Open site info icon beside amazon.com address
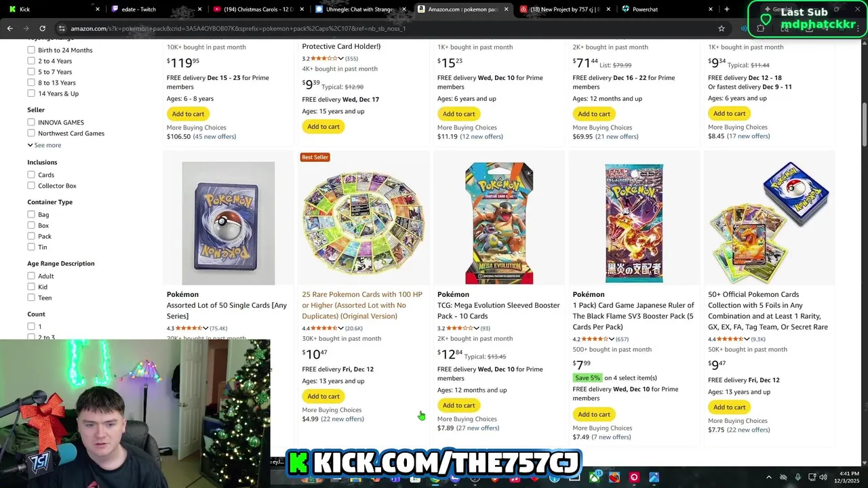Image resolution: width=868 pixels, height=488 pixels. pos(62,28)
